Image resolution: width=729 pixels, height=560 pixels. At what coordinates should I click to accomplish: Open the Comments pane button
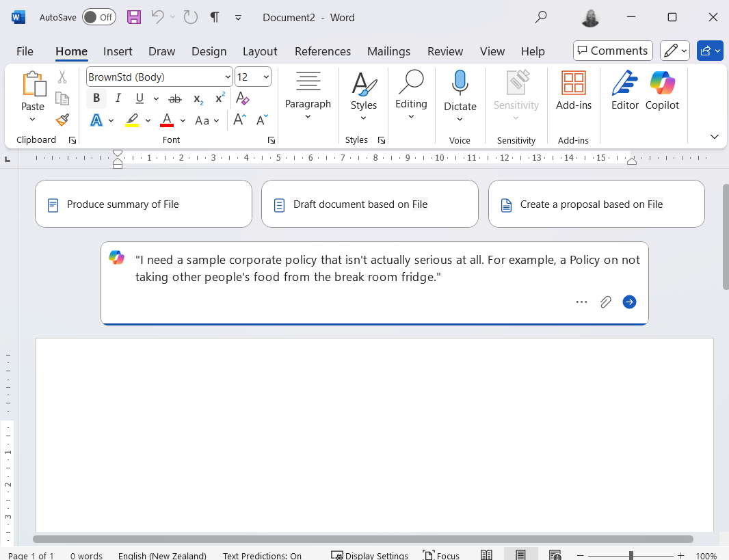[613, 51]
